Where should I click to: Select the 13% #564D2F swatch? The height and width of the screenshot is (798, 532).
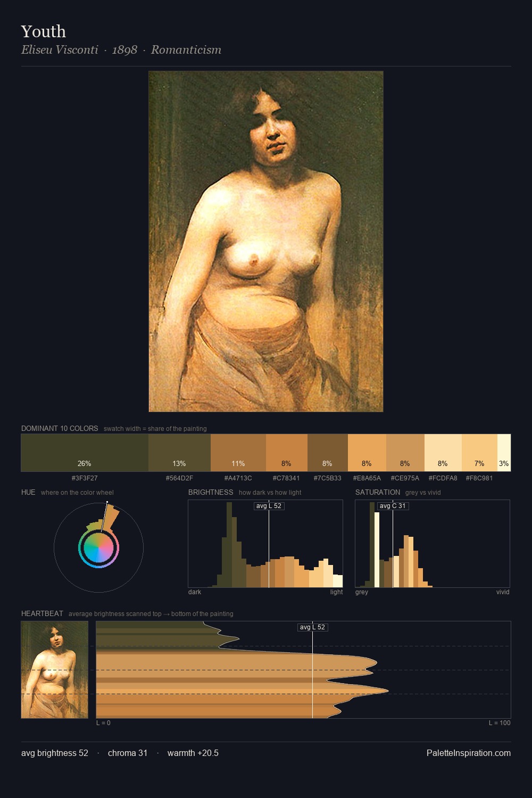[179, 453]
